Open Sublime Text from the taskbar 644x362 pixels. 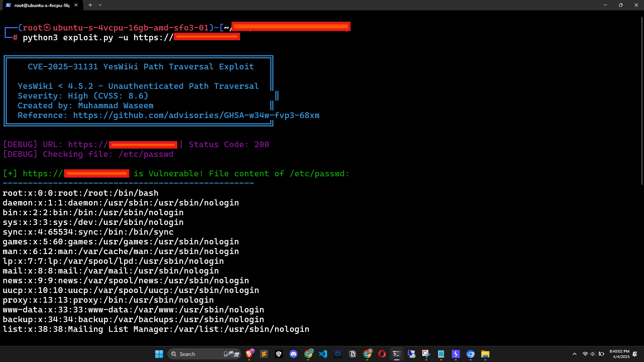click(264, 354)
